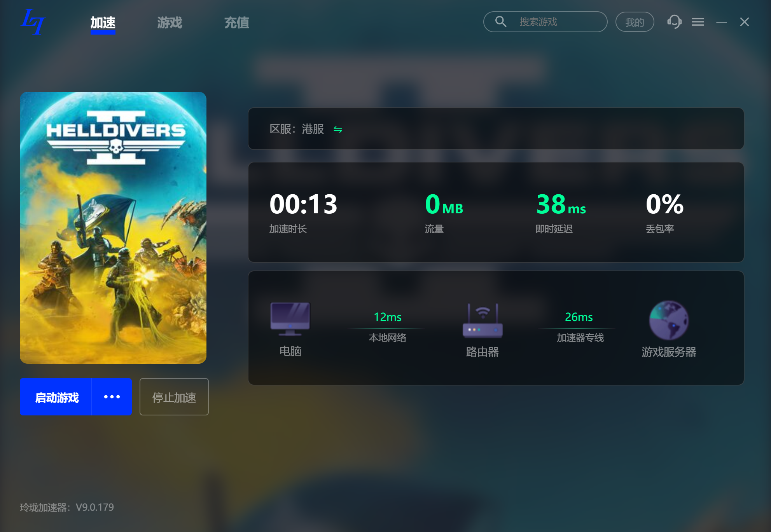The image size is (771, 532).
Task: Minimize the accelerator window
Action: point(722,22)
